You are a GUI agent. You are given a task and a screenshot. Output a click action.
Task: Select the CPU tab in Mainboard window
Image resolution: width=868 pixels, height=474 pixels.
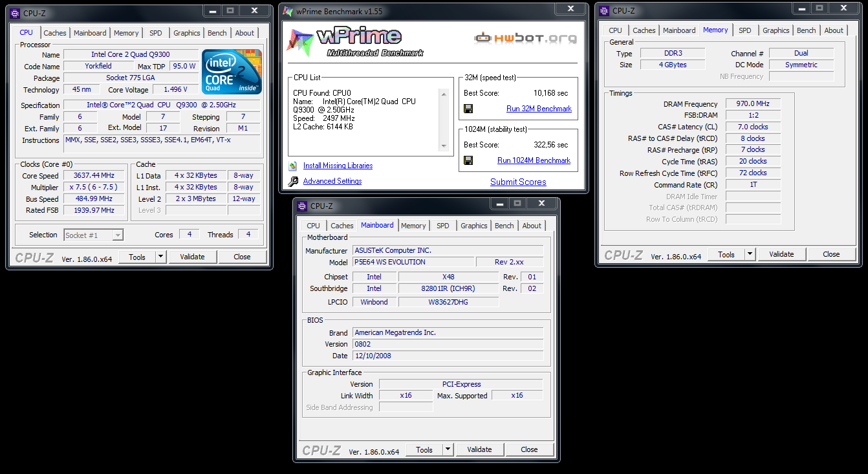313,226
